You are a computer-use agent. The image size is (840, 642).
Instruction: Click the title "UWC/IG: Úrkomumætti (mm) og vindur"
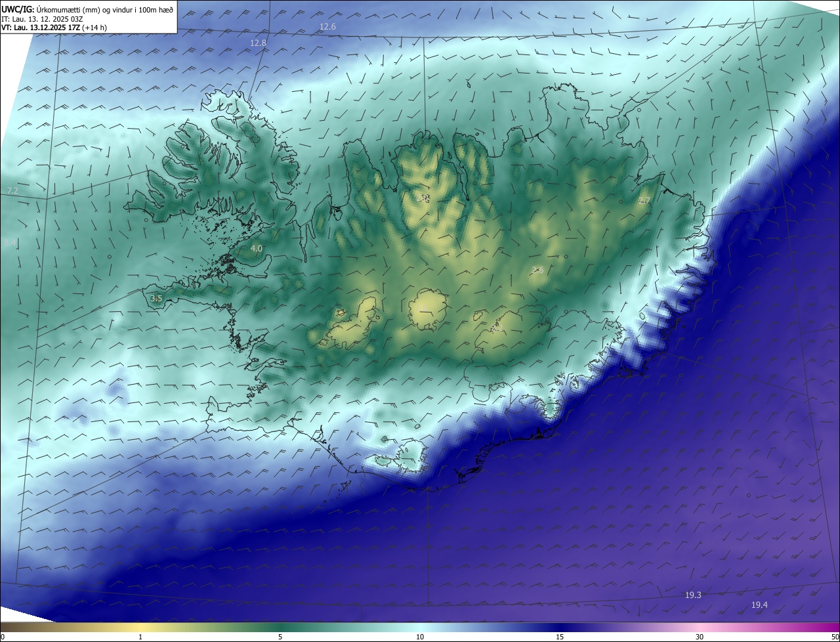tap(87, 10)
